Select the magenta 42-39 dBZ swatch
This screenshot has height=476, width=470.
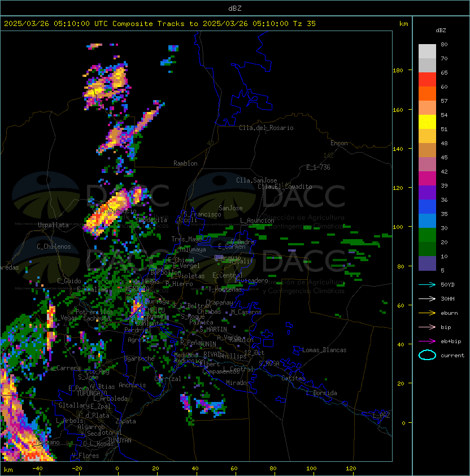pos(427,179)
